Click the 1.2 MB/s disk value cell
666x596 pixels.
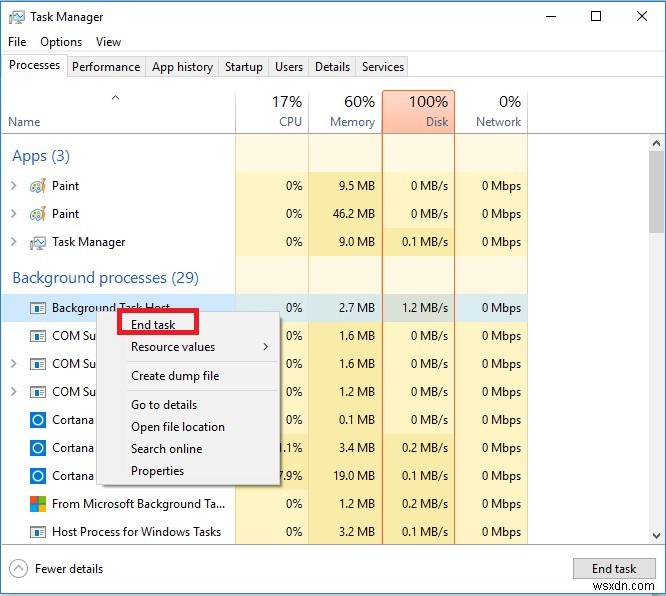[x=418, y=308]
